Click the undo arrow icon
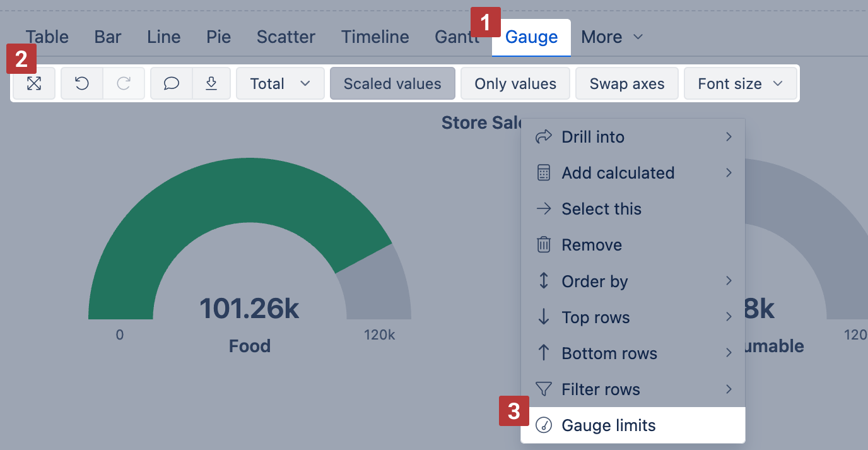Image resolution: width=868 pixels, height=450 pixels. tap(82, 84)
